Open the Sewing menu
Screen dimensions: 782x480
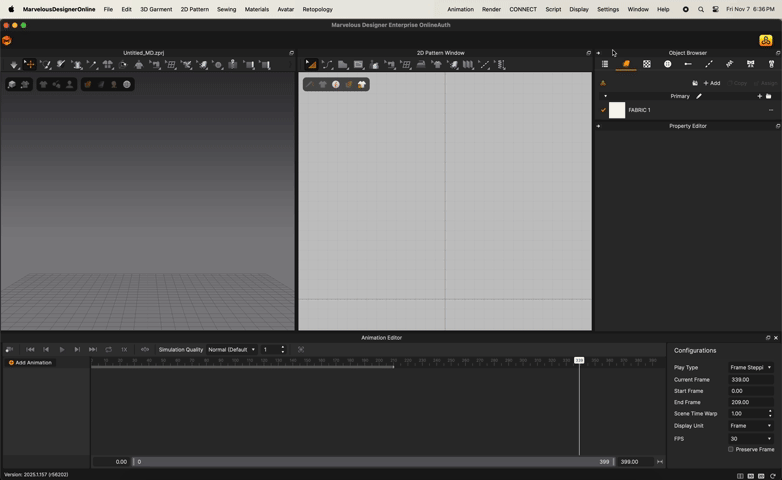[227, 9]
